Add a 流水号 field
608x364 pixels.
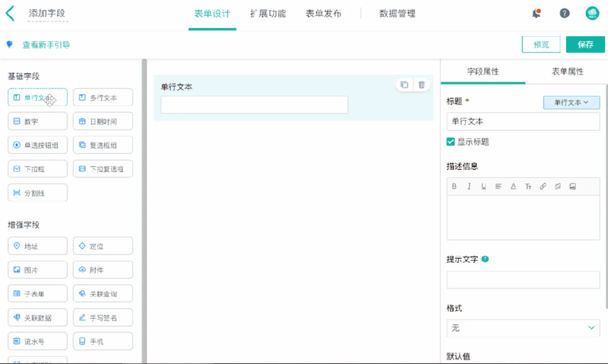(x=38, y=341)
